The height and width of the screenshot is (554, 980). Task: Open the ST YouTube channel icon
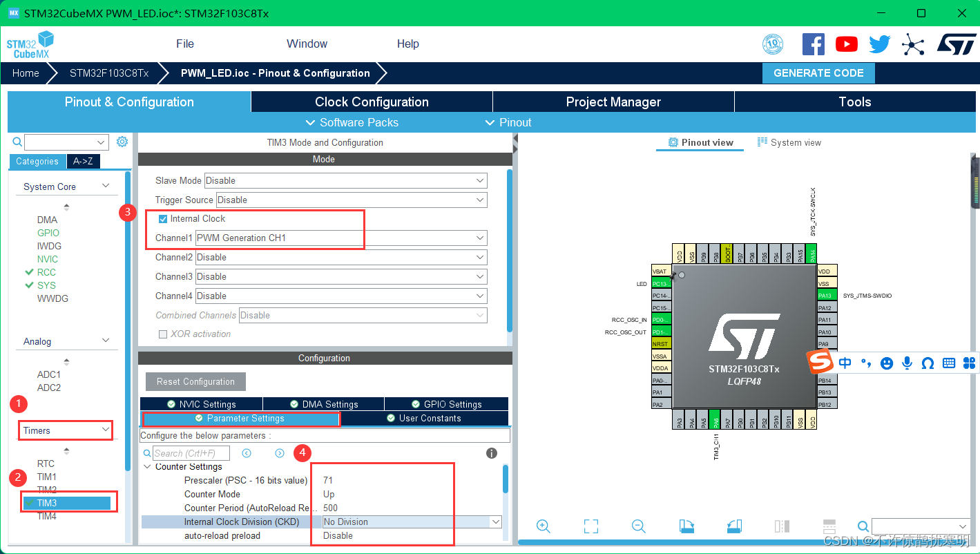click(x=847, y=44)
